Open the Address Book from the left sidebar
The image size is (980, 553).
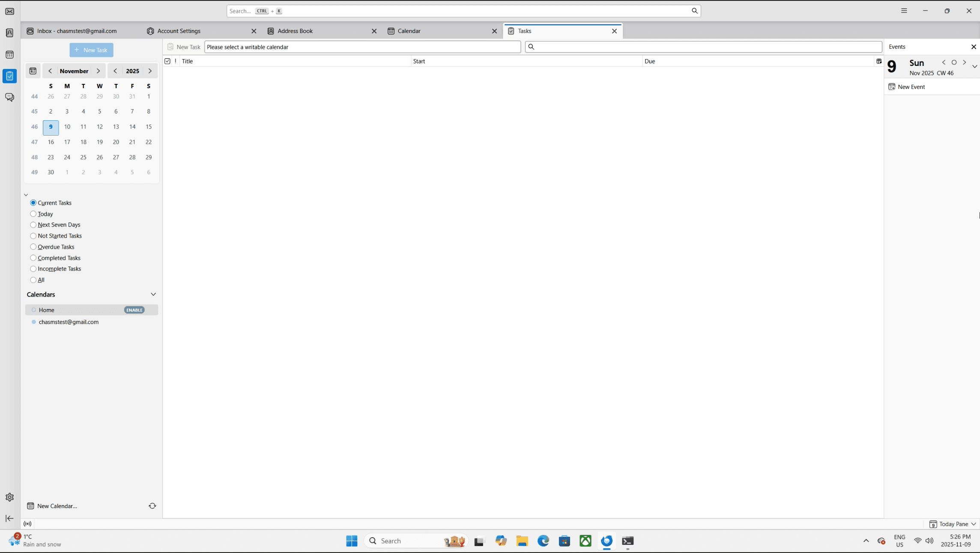coord(9,33)
